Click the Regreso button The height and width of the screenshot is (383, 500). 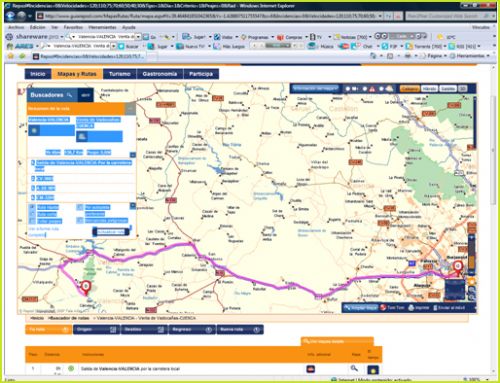point(192,329)
